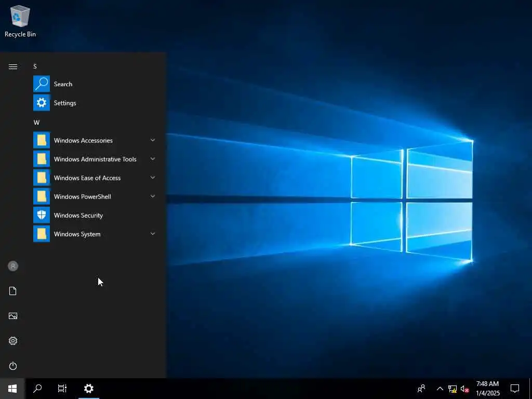
Task: Click the Power icon in Start menu
Action: (x=13, y=366)
